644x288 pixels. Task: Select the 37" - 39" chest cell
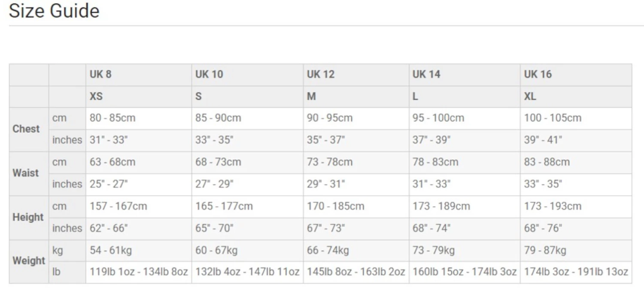[x=431, y=140]
